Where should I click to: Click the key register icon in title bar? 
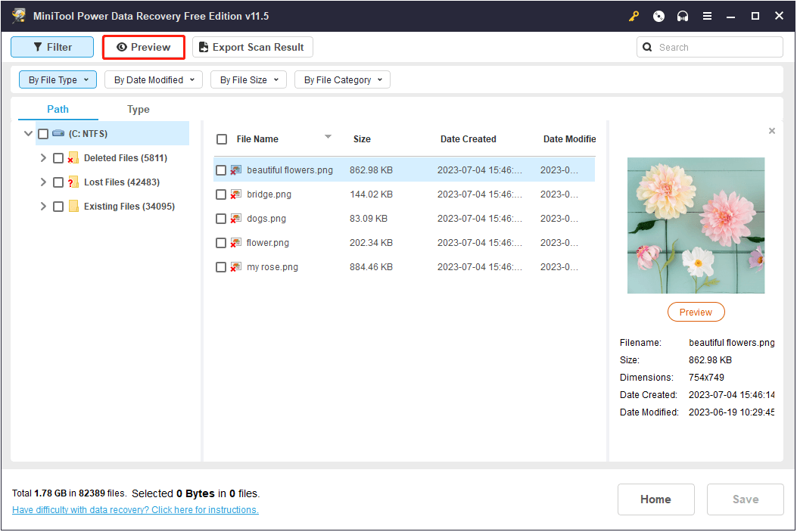point(634,16)
